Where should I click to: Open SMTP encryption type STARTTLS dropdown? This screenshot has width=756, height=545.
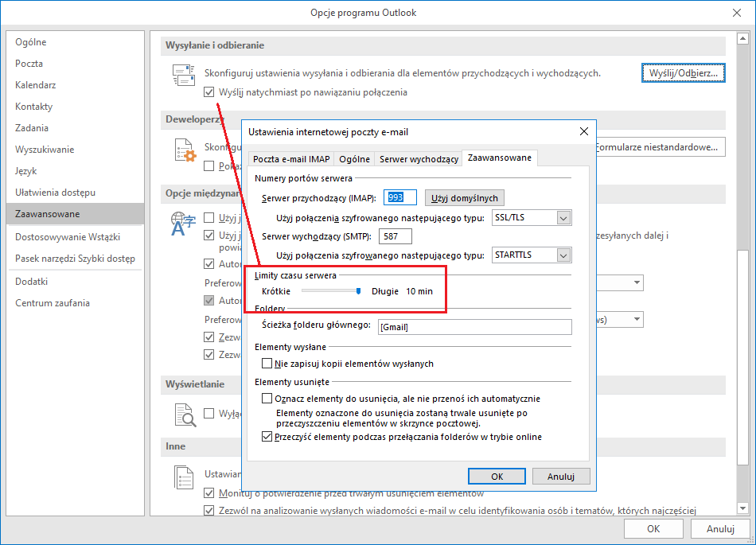(563, 255)
